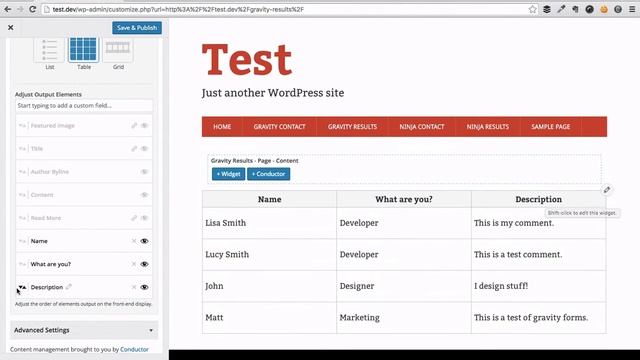Toggle visibility of What are you? element

point(144,264)
